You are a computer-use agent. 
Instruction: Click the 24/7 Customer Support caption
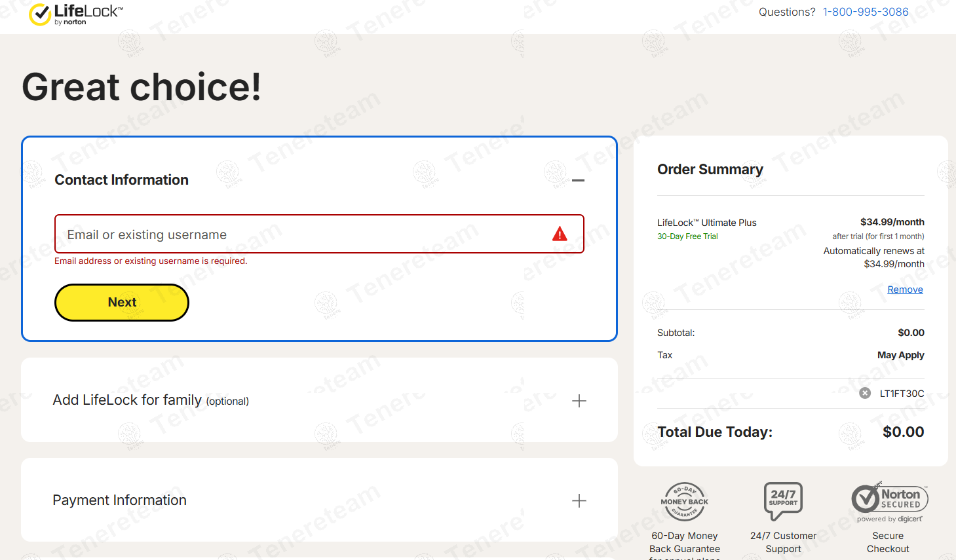(x=783, y=542)
